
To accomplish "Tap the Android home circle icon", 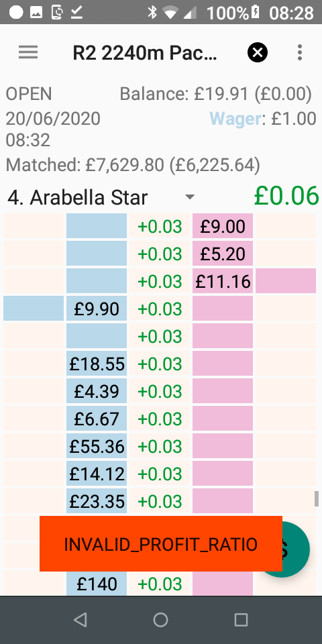I will pyautogui.click(x=160, y=620).
